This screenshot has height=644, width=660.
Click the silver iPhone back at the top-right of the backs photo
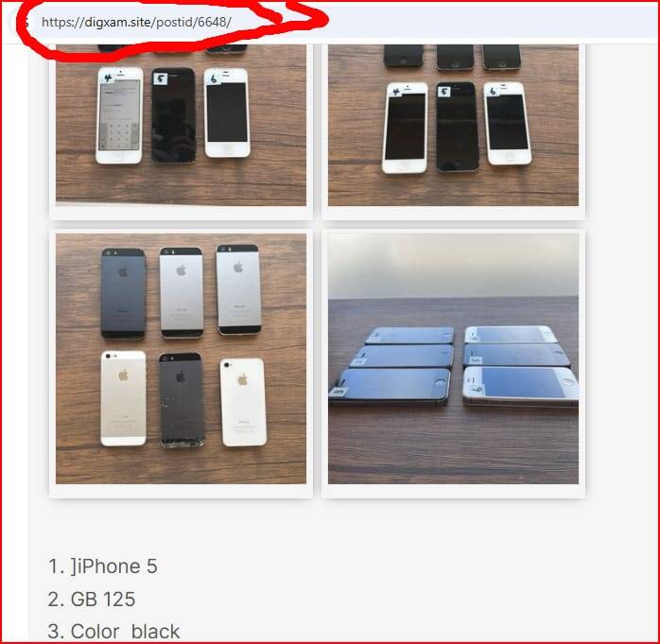[x=238, y=289]
